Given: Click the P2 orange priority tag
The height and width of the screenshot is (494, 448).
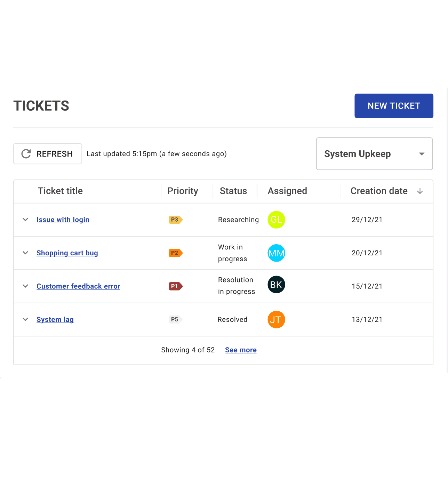Looking at the screenshot, I should pos(176,253).
